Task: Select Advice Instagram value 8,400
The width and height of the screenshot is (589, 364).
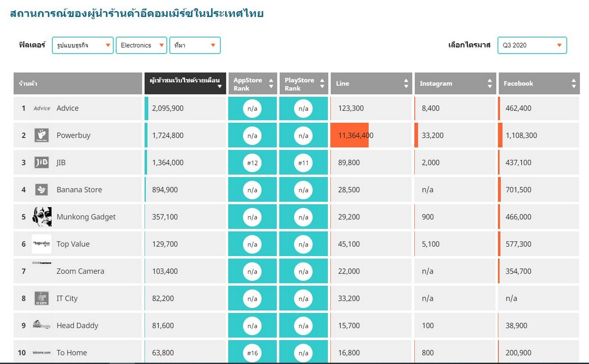Action: [430, 108]
